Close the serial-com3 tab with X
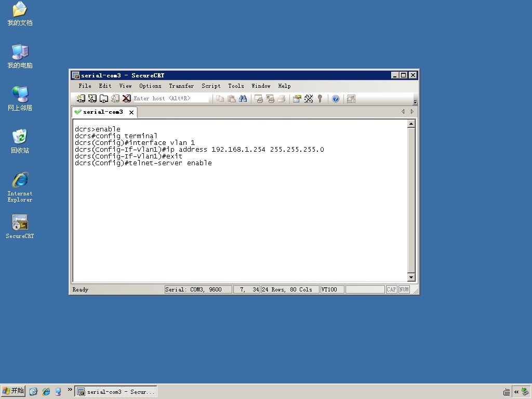This screenshot has width=532, height=399. pyautogui.click(x=131, y=112)
